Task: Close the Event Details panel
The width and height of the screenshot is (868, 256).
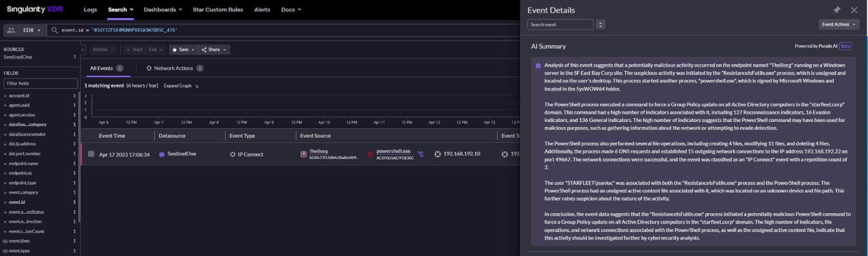Action: click(854, 10)
